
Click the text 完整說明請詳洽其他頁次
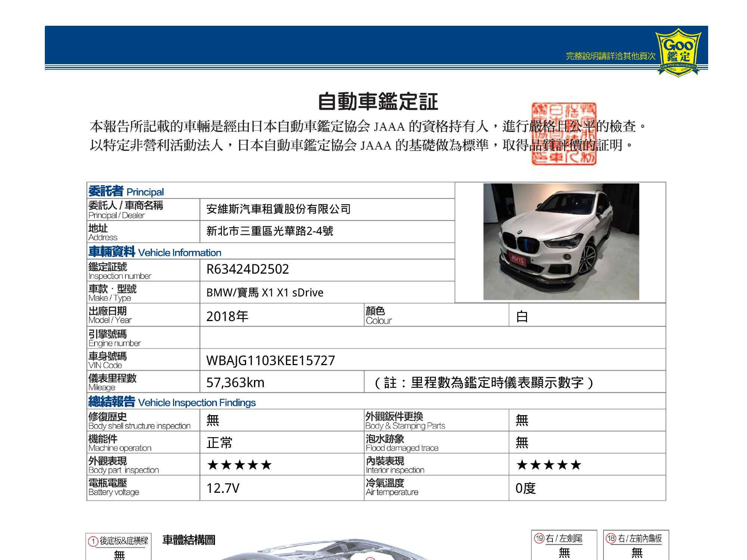click(x=611, y=56)
